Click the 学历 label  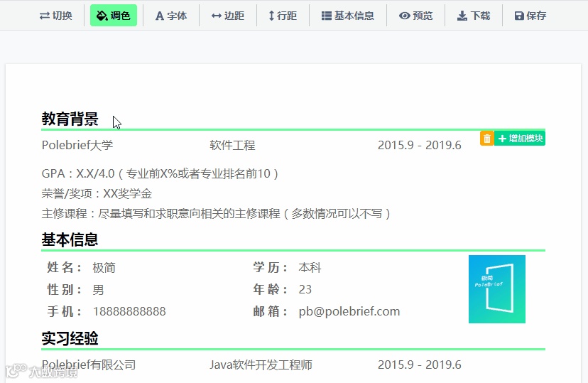click(270, 267)
